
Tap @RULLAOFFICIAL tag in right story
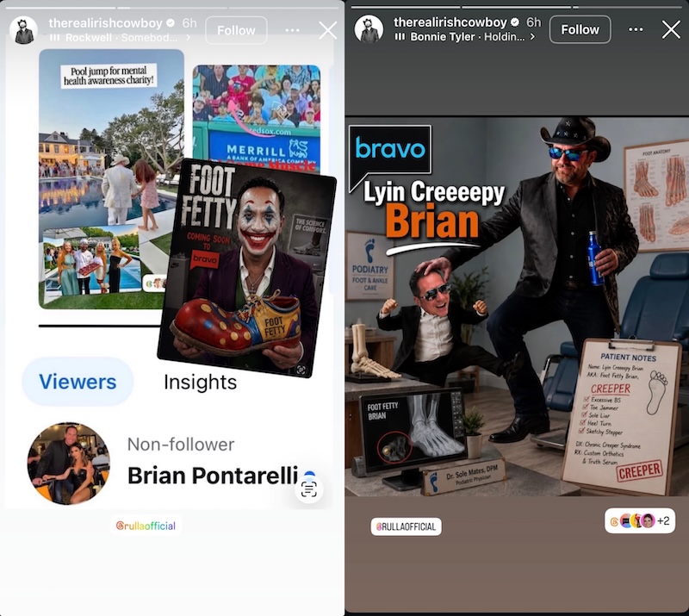406,526
